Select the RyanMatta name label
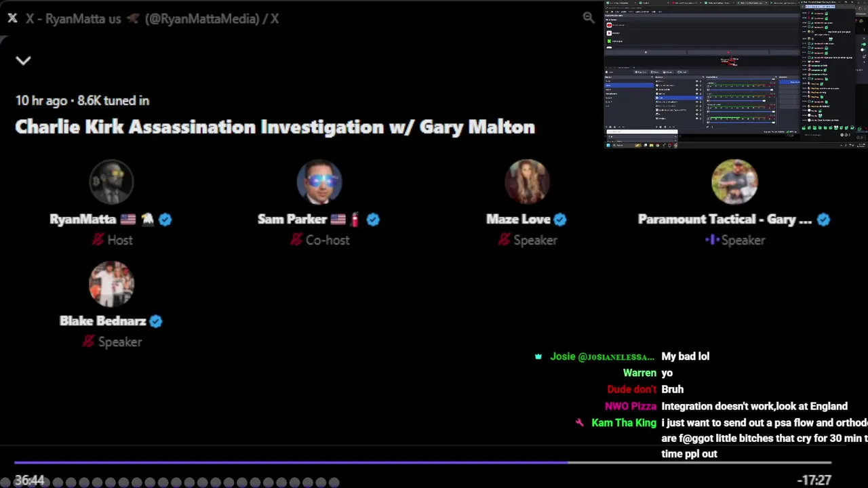The width and height of the screenshot is (868, 488). 83,219
